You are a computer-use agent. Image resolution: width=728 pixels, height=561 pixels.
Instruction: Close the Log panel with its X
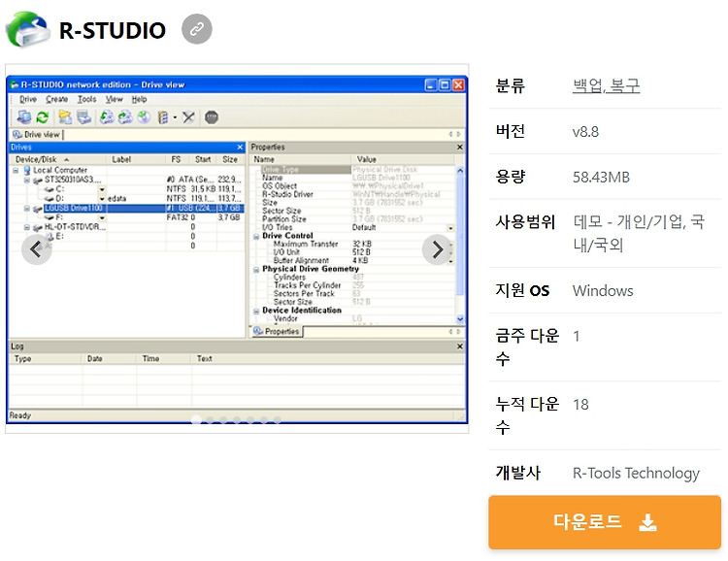coord(460,346)
